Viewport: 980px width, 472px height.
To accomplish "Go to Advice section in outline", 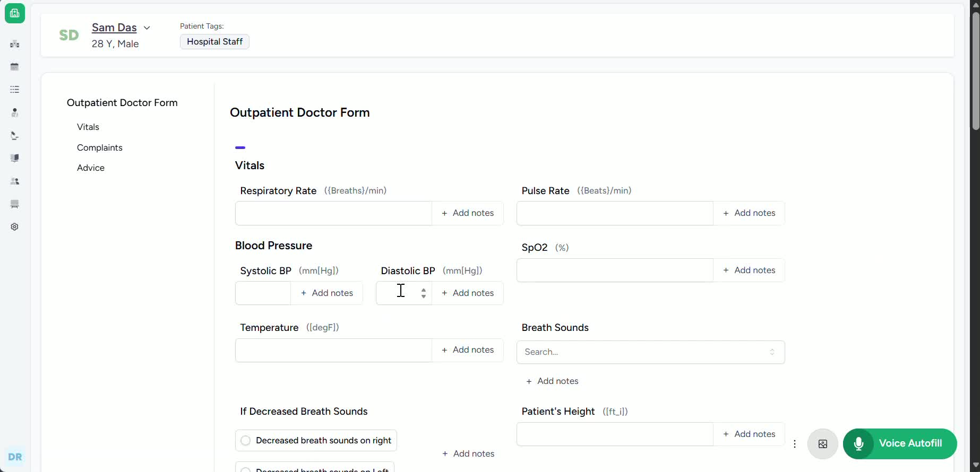I will 91,168.
